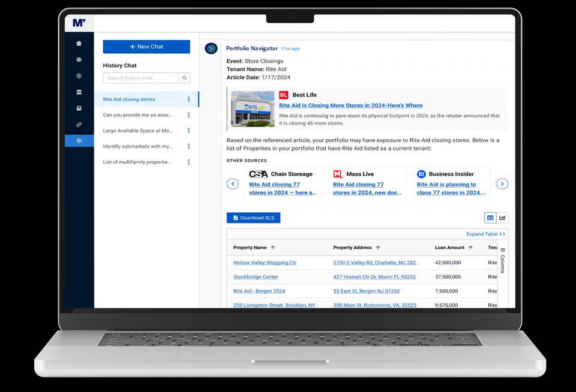Screen dimensions: 576x392
Task: Open the bank building sidebar icon
Action: pos(79,92)
